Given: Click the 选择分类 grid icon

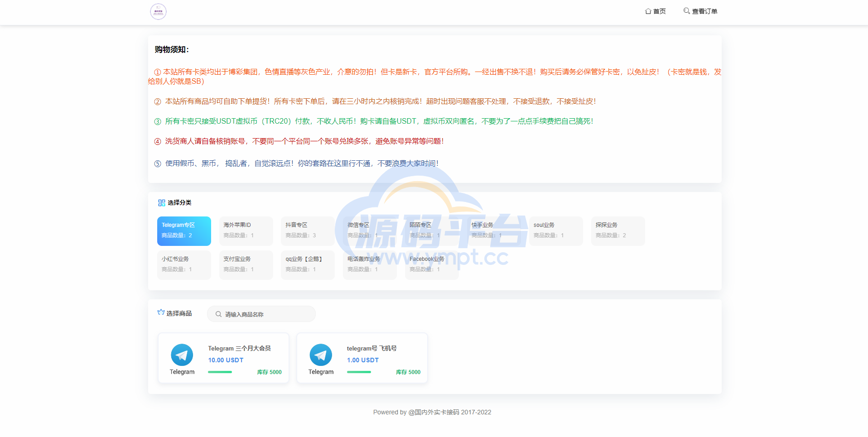Looking at the screenshot, I should pos(161,203).
